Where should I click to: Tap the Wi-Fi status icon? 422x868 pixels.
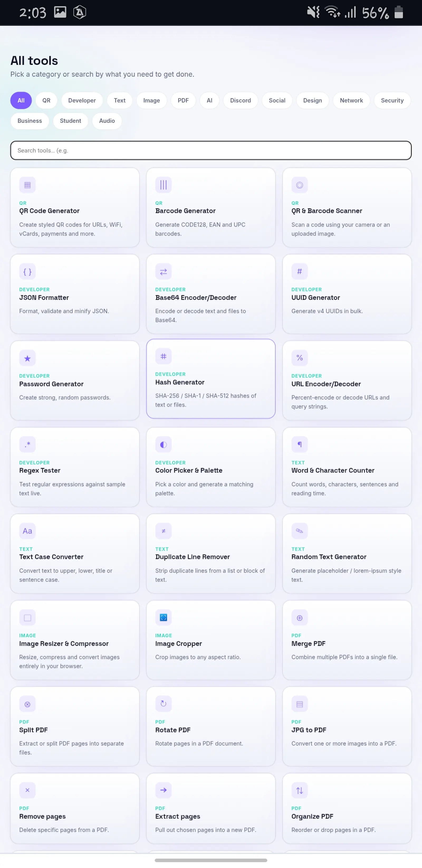click(x=332, y=12)
